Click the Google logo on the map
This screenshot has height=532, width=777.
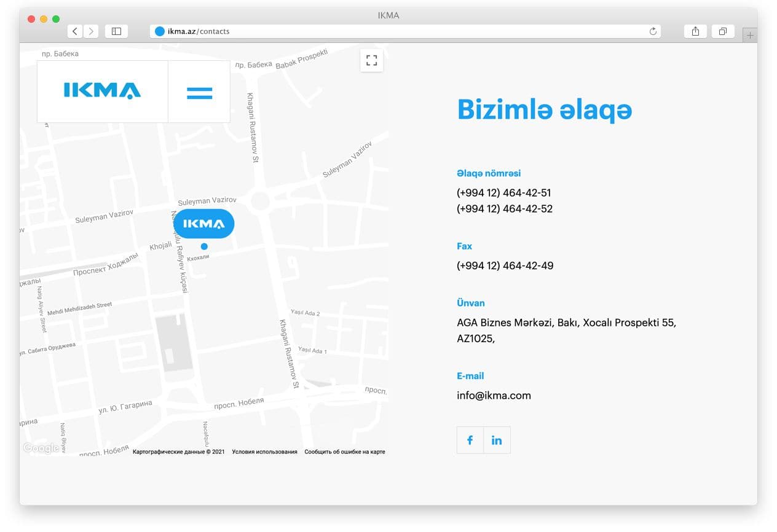click(x=41, y=448)
